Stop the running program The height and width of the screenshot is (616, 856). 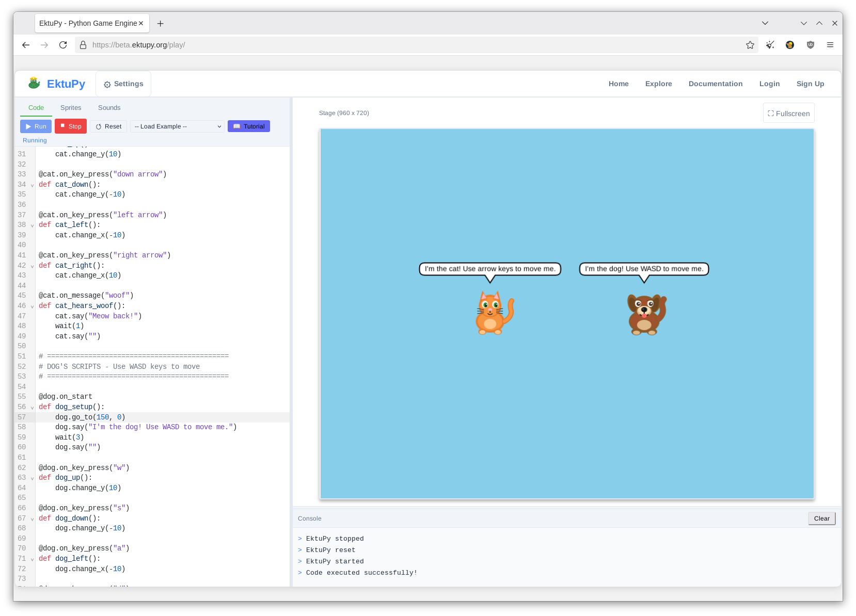(71, 126)
